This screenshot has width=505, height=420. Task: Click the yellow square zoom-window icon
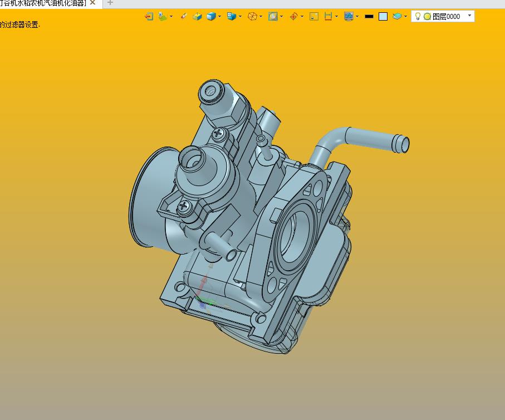314,17
